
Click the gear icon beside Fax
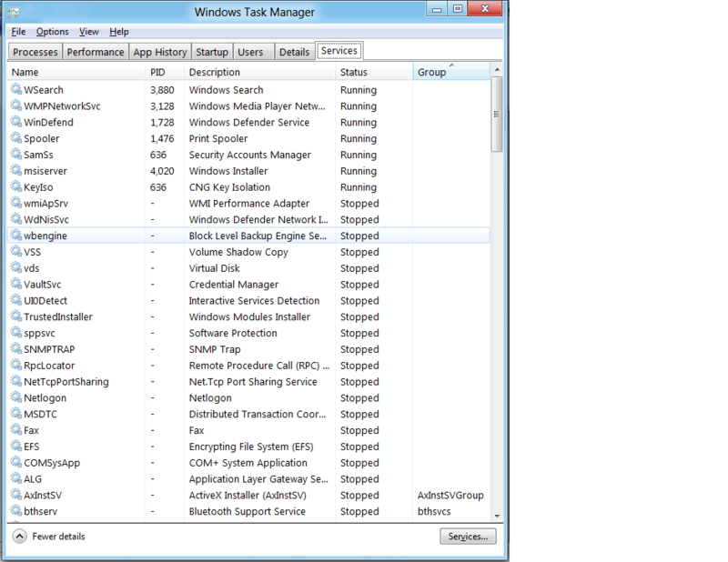click(x=16, y=430)
